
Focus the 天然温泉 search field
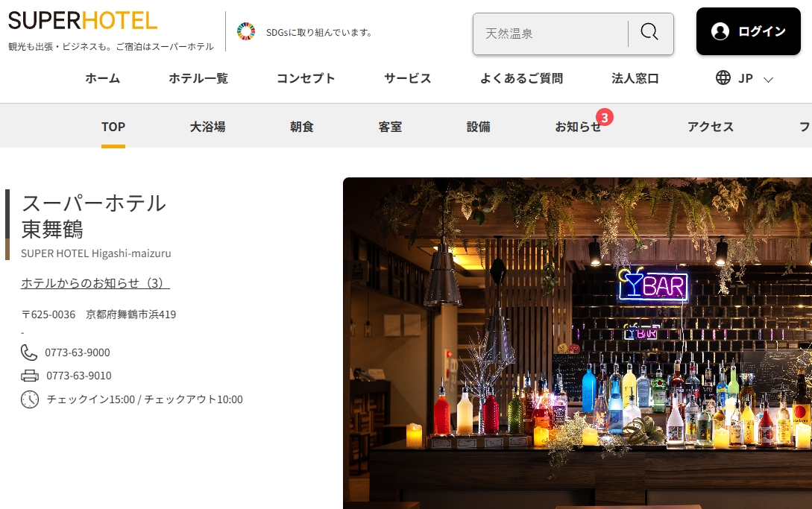551,34
